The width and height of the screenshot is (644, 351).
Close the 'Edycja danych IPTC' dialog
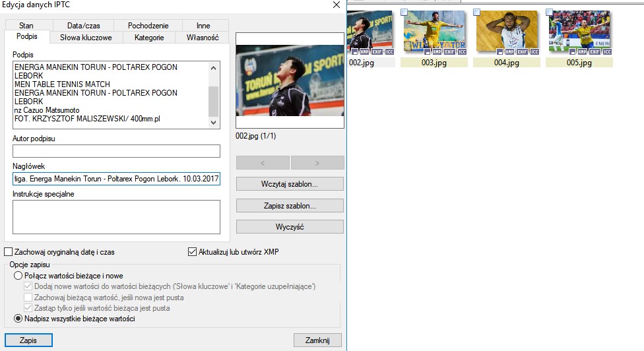[x=337, y=5]
